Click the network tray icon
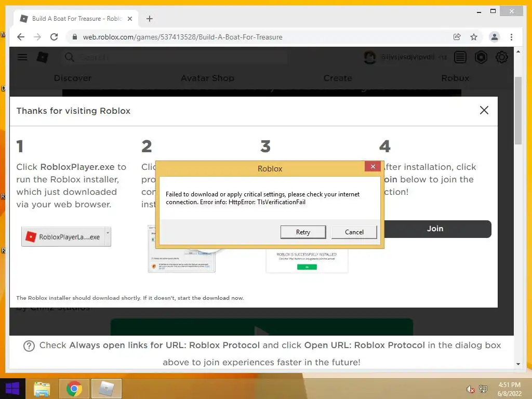The height and width of the screenshot is (399, 532). [x=483, y=389]
